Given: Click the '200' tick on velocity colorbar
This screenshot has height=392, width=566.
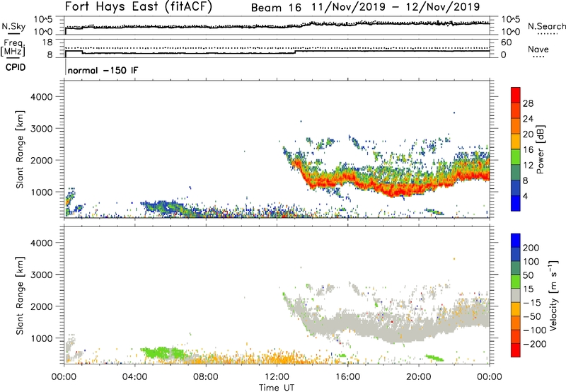Looking at the screenshot, I should [x=531, y=248].
